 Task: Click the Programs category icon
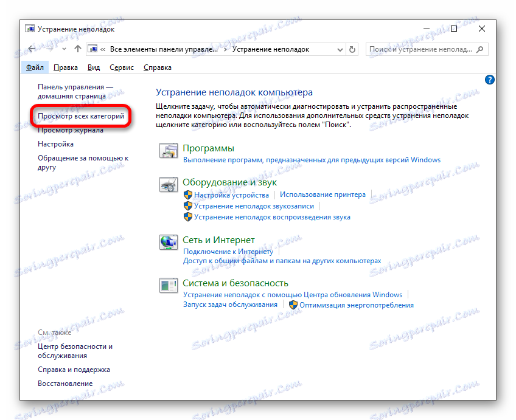(x=169, y=151)
